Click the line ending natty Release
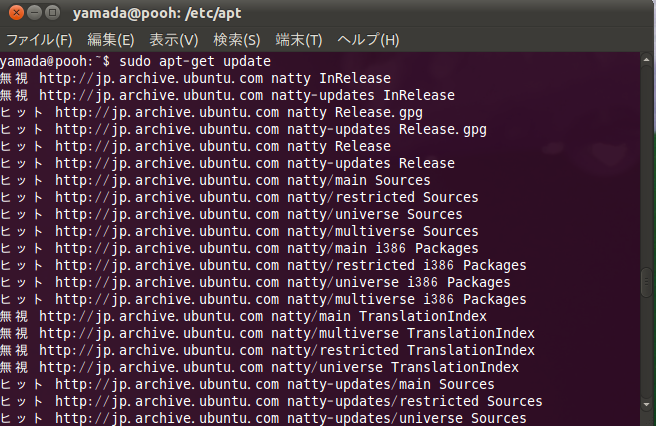 click(195, 146)
